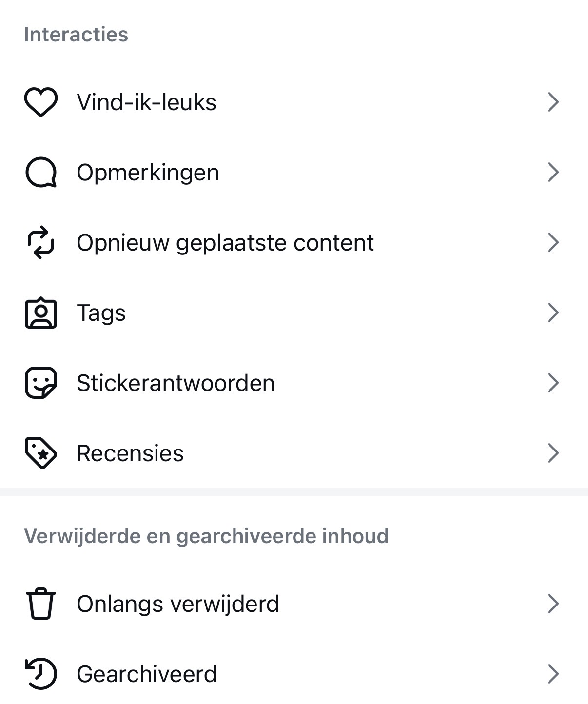Tap the repost arrows icon

click(41, 242)
